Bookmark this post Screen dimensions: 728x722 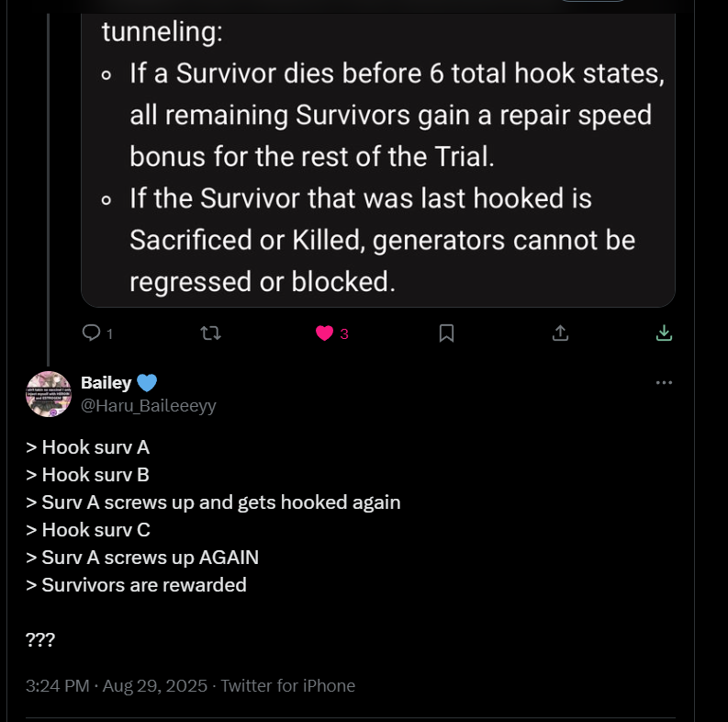pos(446,333)
